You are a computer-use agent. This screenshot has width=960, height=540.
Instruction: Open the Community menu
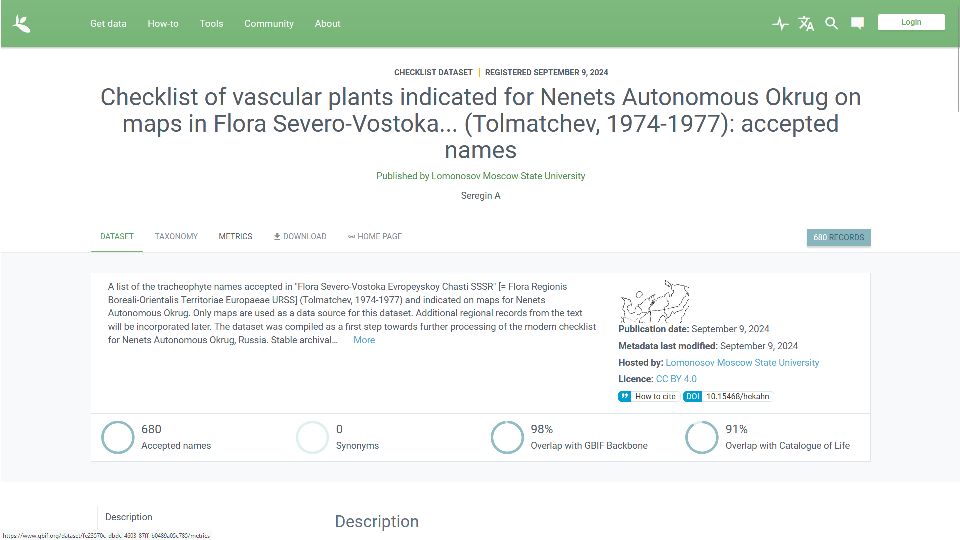pos(269,24)
